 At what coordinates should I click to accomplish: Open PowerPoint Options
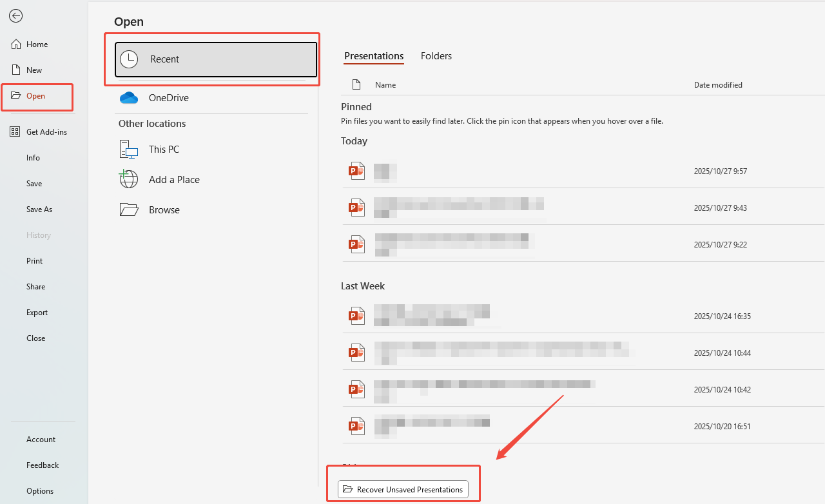[39, 490]
